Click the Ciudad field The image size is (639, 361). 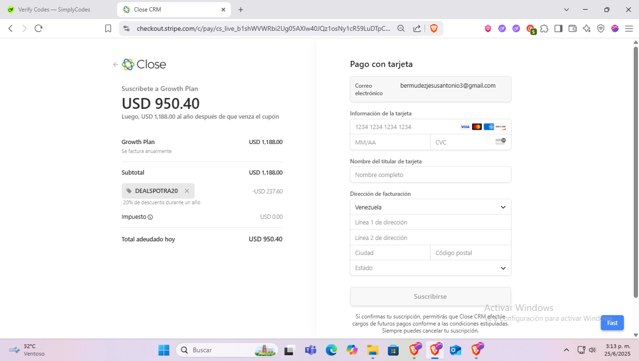(390, 253)
